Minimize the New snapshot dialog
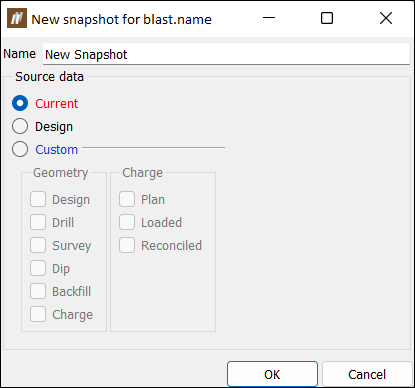415x388 pixels. (269, 18)
